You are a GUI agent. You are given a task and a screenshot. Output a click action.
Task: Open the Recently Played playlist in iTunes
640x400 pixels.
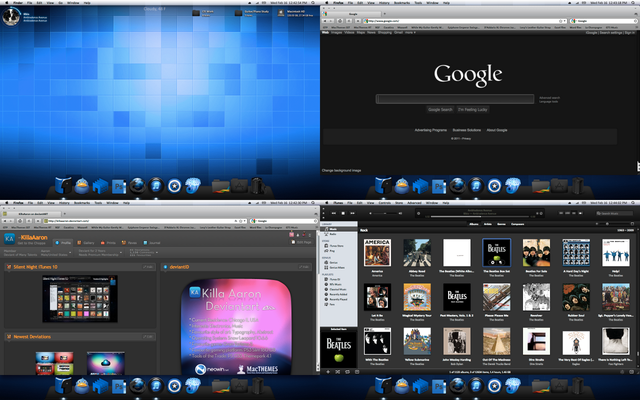[339, 299]
